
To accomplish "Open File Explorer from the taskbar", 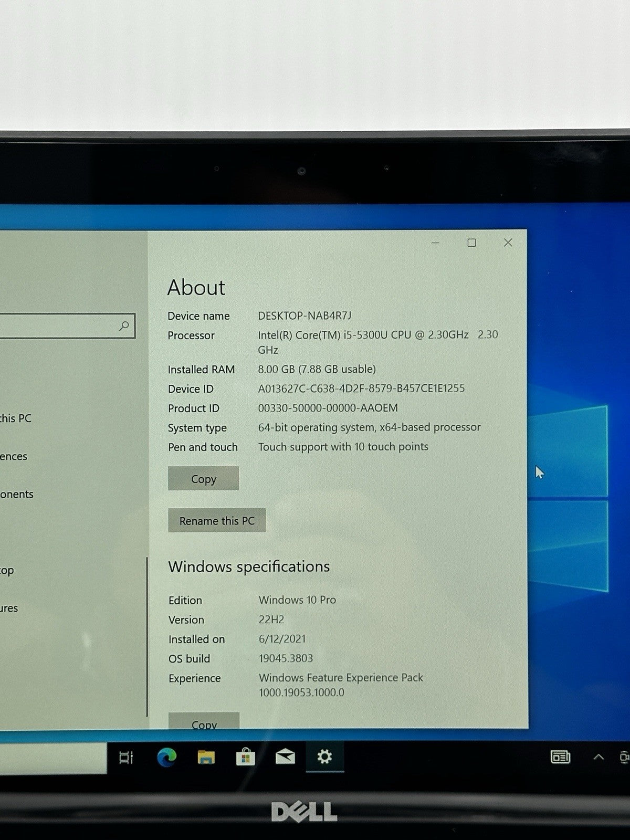I will pos(206,757).
